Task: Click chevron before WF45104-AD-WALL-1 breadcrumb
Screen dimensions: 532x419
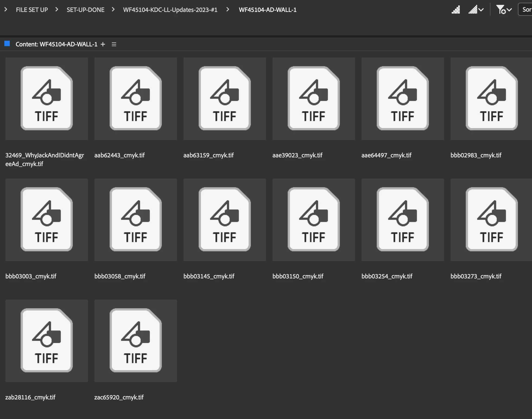Action: 228,9
